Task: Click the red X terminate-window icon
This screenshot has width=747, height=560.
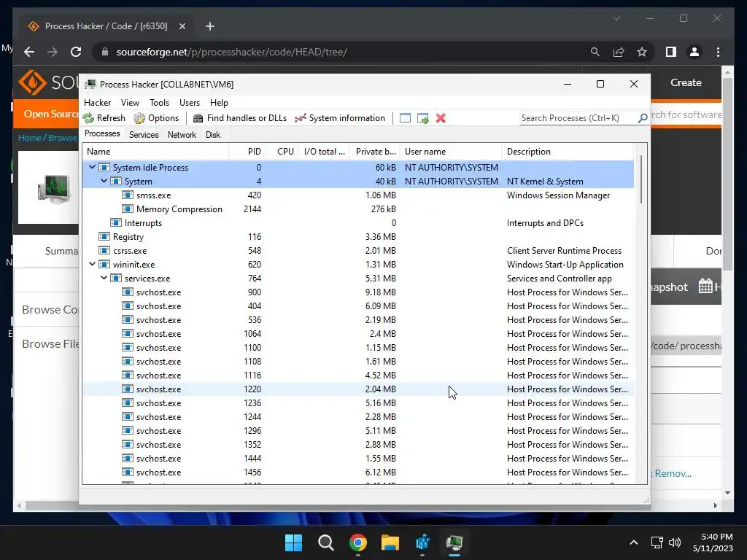Action: click(441, 118)
